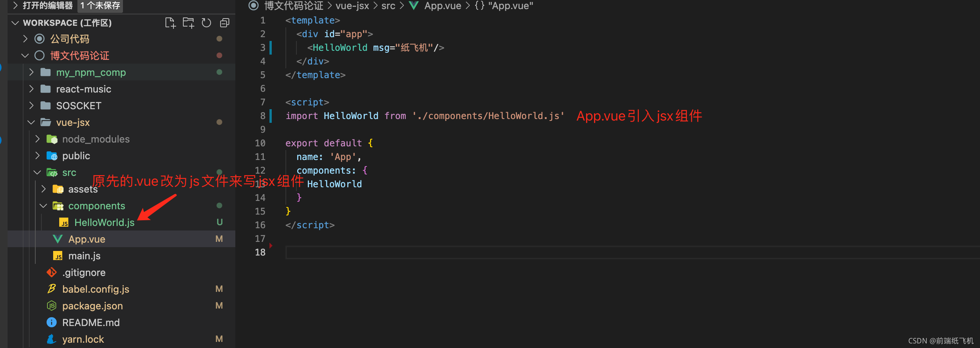Select the README.md file
The height and width of the screenshot is (348, 980).
pyautogui.click(x=91, y=323)
